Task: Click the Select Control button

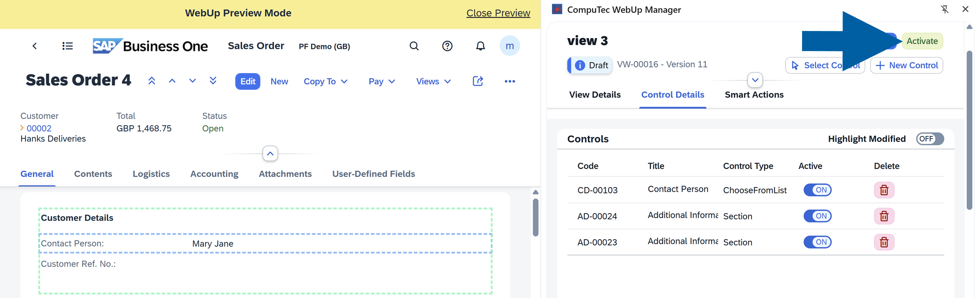Action: coord(825,65)
